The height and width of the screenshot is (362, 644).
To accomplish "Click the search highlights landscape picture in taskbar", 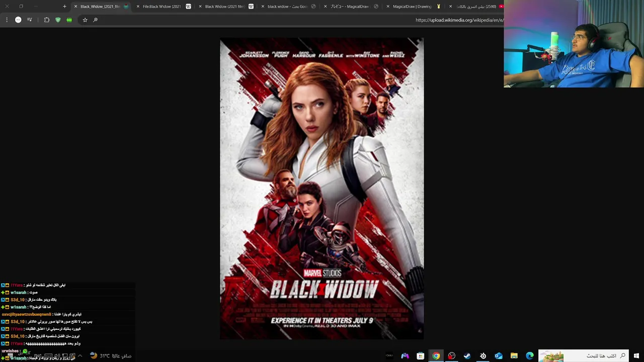I will (x=551, y=356).
